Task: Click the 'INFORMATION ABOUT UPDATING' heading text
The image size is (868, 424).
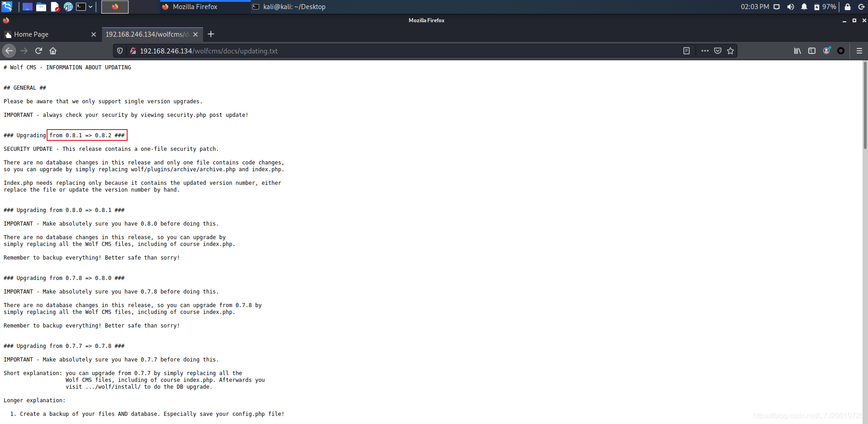Action: tap(89, 67)
